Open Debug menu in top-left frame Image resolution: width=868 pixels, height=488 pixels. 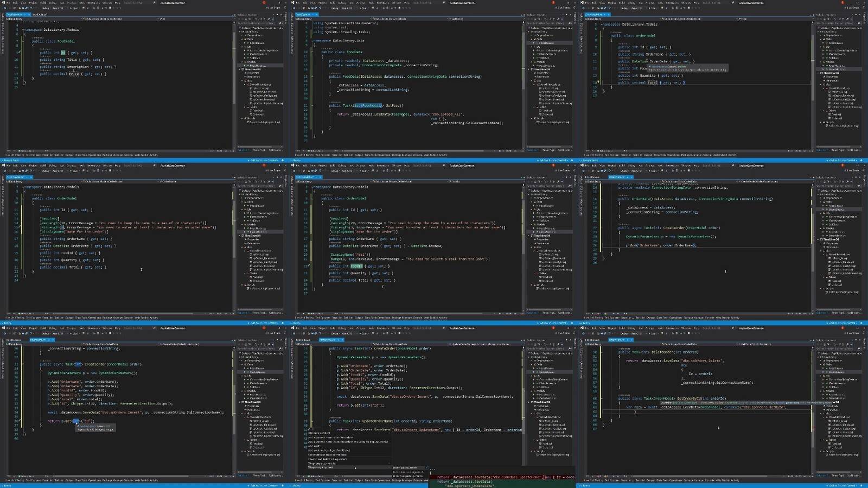(53, 3)
